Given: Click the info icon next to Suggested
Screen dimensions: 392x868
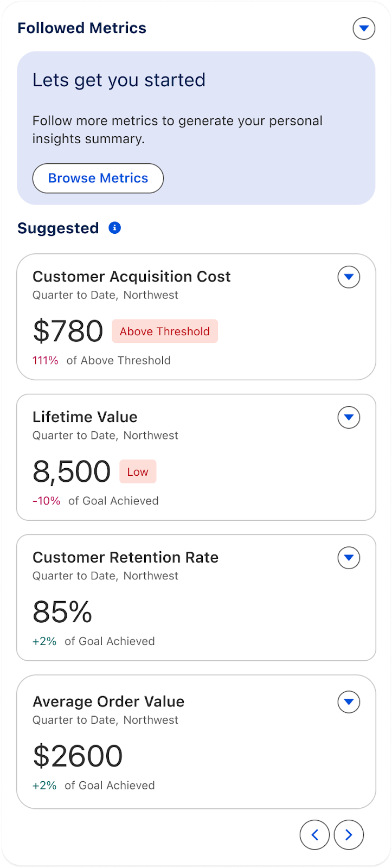Looking at the screenshot, I should pyautogui.click(x=114, y=228).
